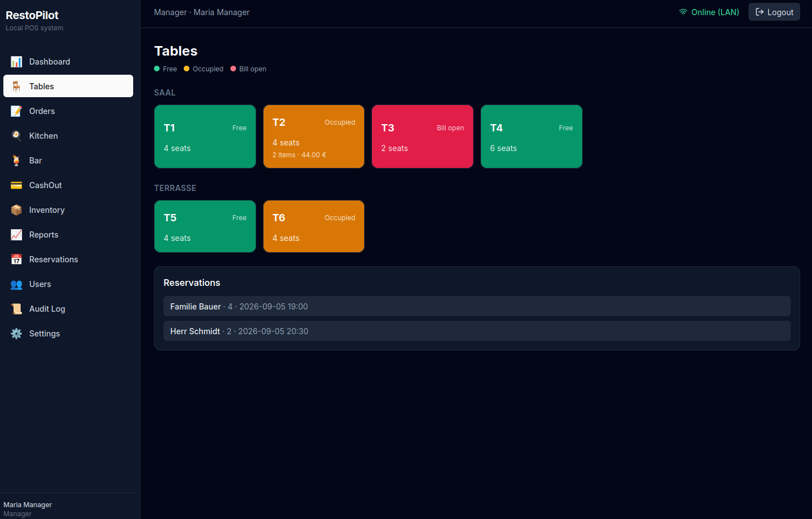Click Maria Manager name at sidebar bottom

pos(28,505)
